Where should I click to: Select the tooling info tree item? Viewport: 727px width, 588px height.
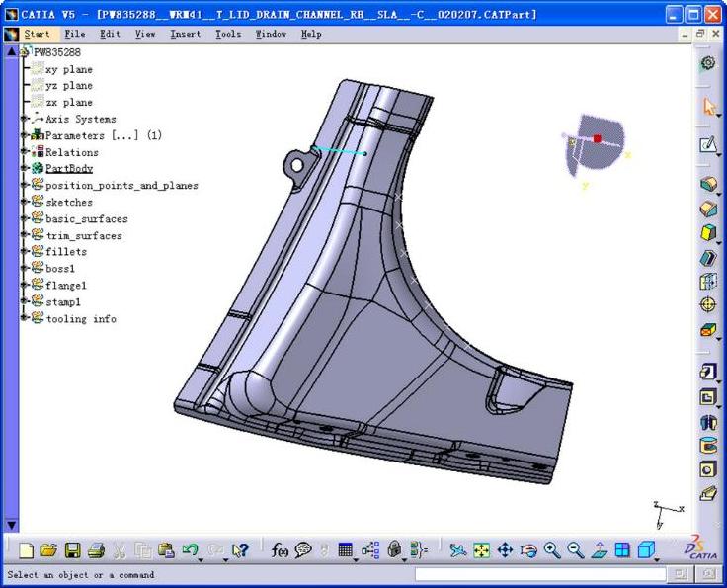pyautogui.click(x=81, y=319)
